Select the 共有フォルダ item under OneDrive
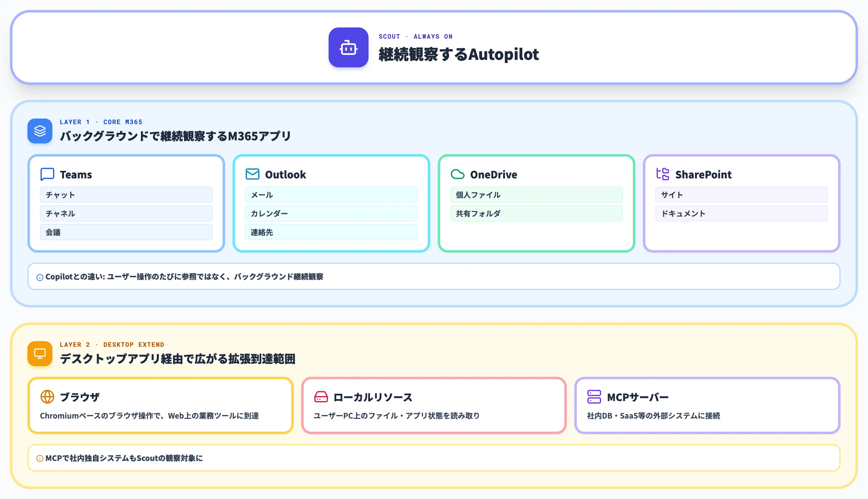Screen dimensions: 868x499 pyautogui.click(x=536, y=214)
